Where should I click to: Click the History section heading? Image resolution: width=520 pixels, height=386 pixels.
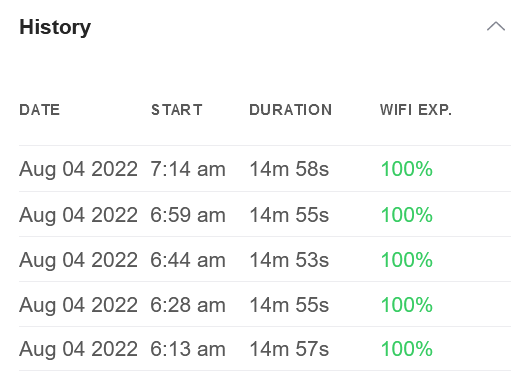tap(55, 27)
